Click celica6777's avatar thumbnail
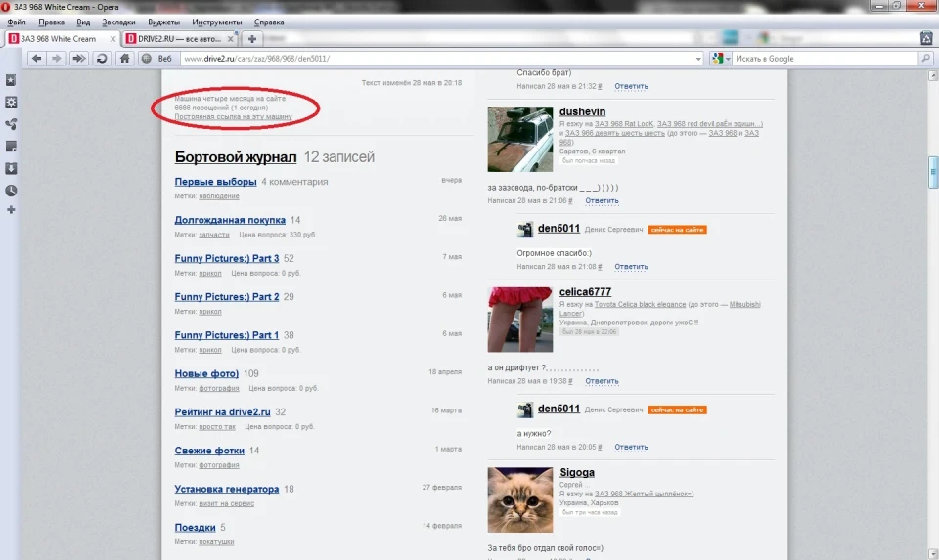 click(519, 320)
